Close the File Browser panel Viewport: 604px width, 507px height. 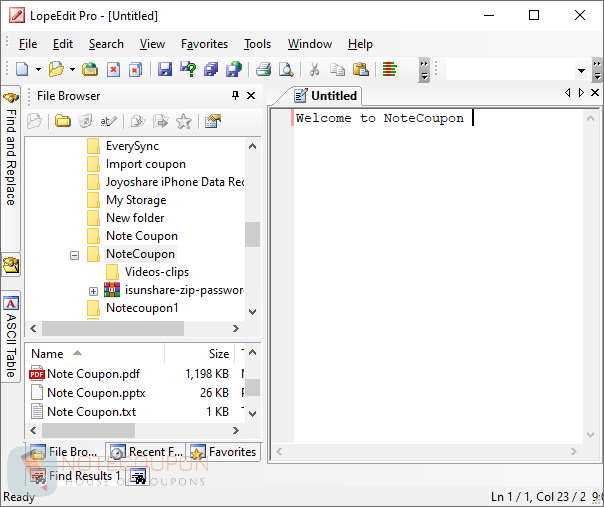tap(251, 96)
